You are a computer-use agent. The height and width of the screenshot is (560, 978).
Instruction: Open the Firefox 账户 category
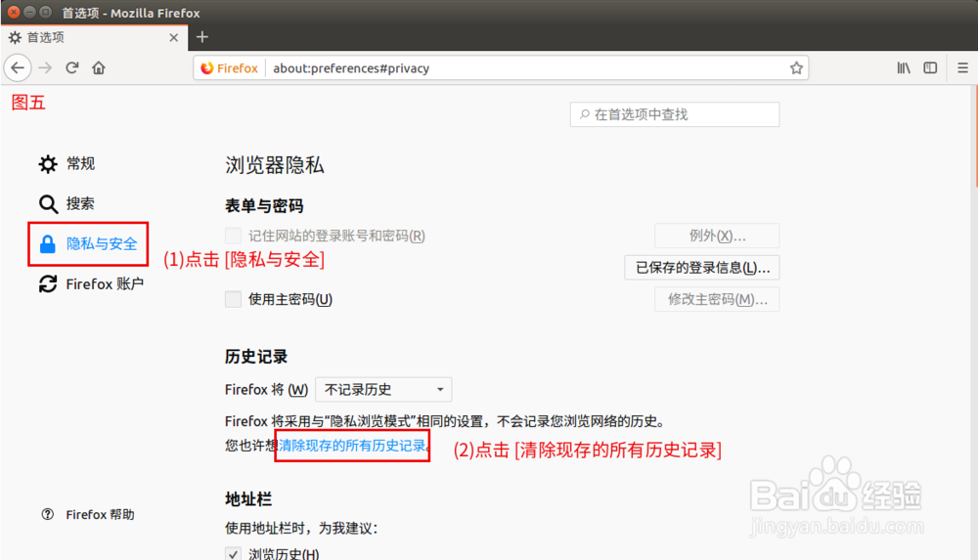tap(91, 284)
